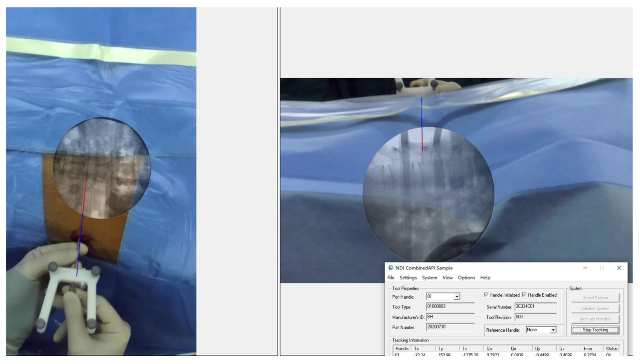Open the Options menu
Image resolution: width=640 pixels, height=364 pixels.
(466, 278)
